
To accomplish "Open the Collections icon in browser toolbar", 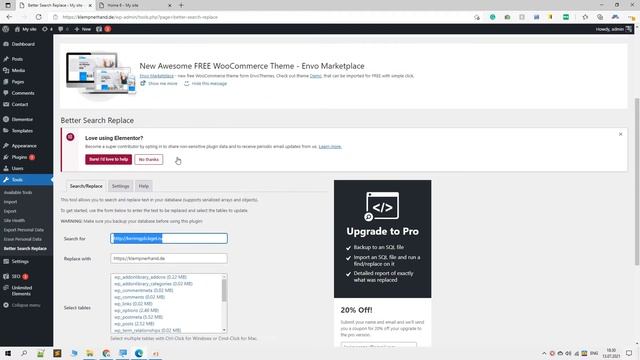I will click(x=600, y=17).
